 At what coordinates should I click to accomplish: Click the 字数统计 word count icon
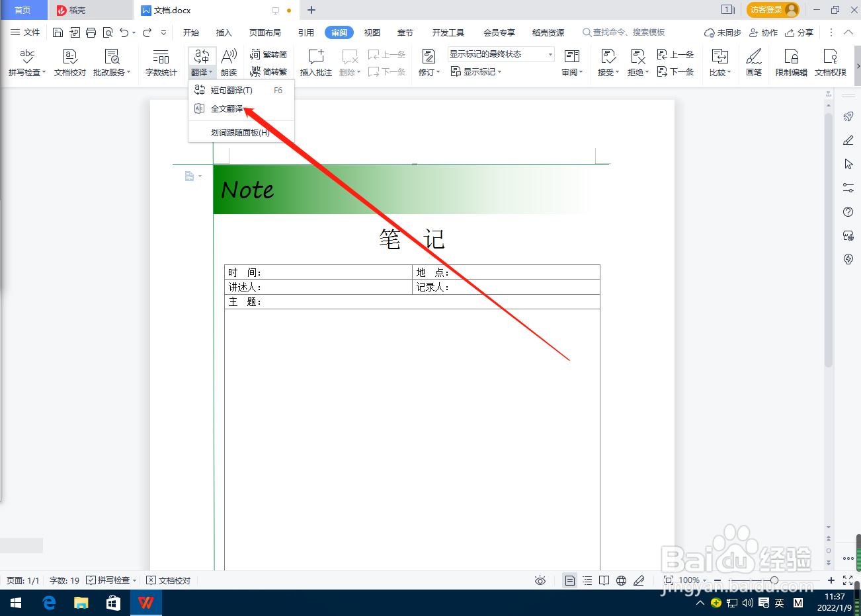point(161,57)
